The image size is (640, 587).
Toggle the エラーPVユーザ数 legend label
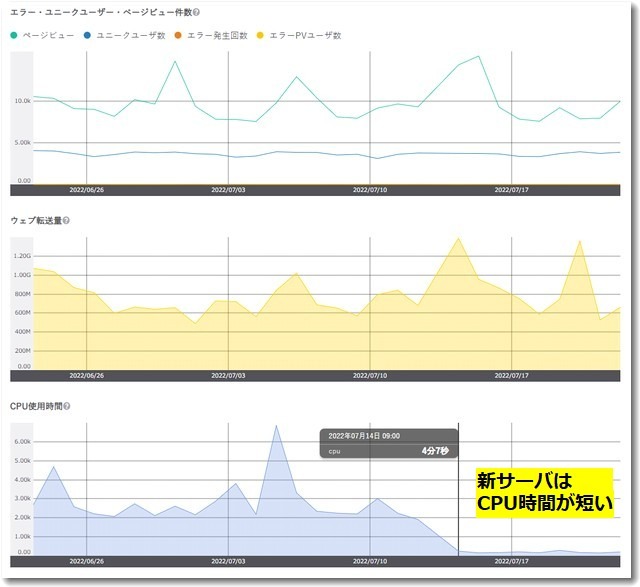pos(305,35)
